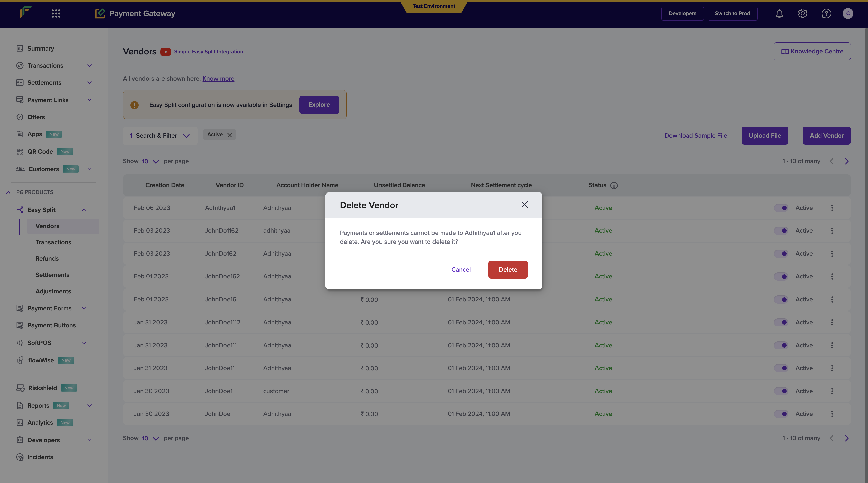Click the help question mark icon

coord(826,14)
